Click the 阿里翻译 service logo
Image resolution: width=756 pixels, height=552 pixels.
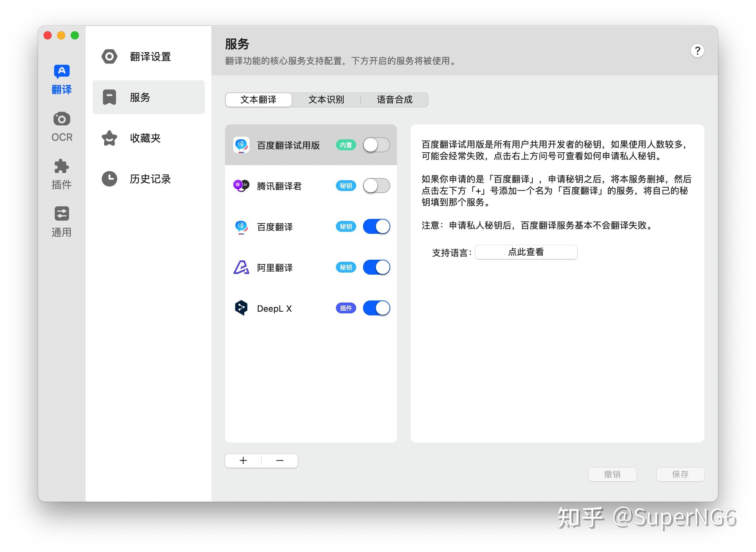click(241, 267)
